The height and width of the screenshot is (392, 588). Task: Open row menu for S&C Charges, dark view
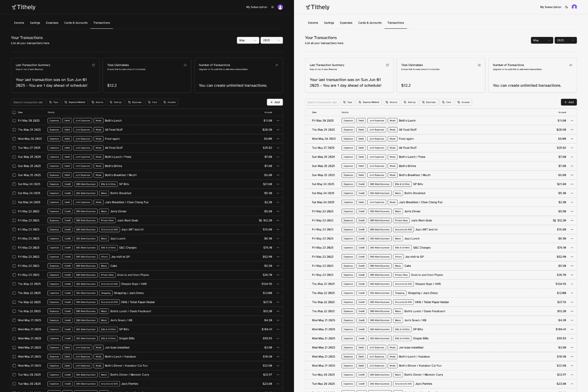pyautogui.click(x=278, y=248)
